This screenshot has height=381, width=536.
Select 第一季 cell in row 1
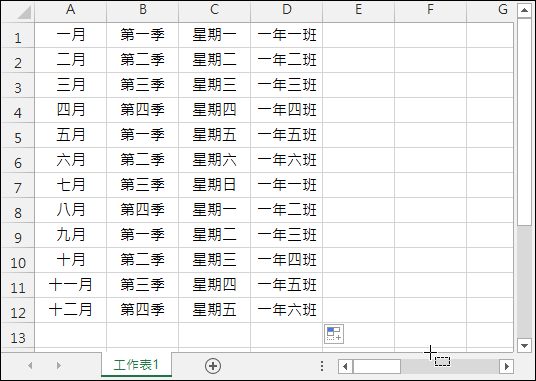coord(143,35)
